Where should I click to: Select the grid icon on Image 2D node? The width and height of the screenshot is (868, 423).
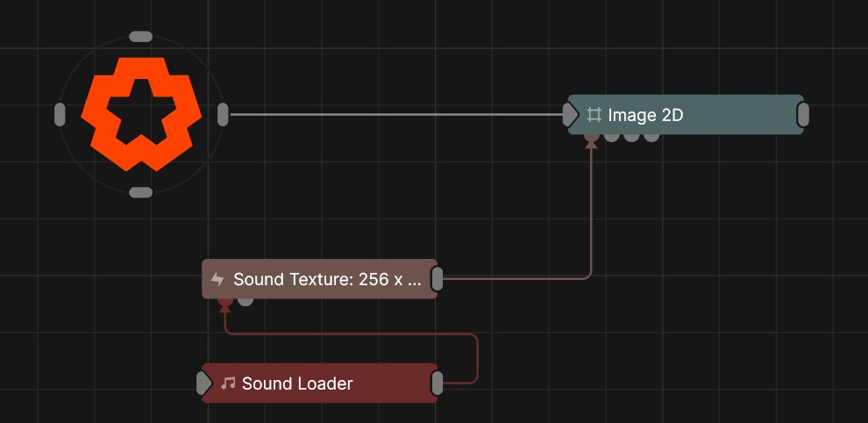click(x=594, y=115)
